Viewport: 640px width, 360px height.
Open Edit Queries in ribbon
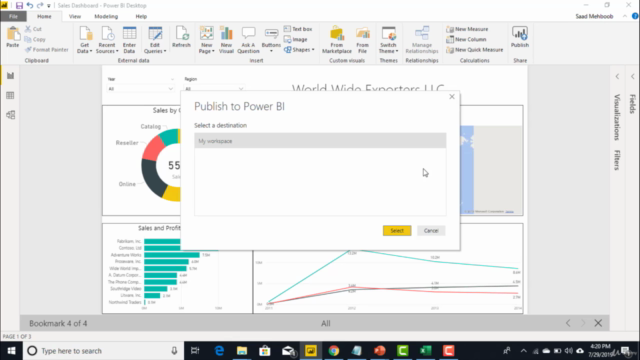(155, 40)
